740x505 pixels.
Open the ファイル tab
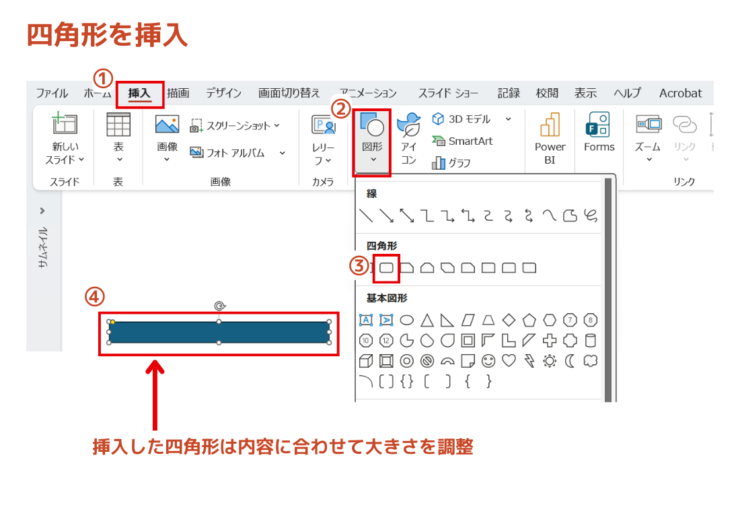point(52,93)
